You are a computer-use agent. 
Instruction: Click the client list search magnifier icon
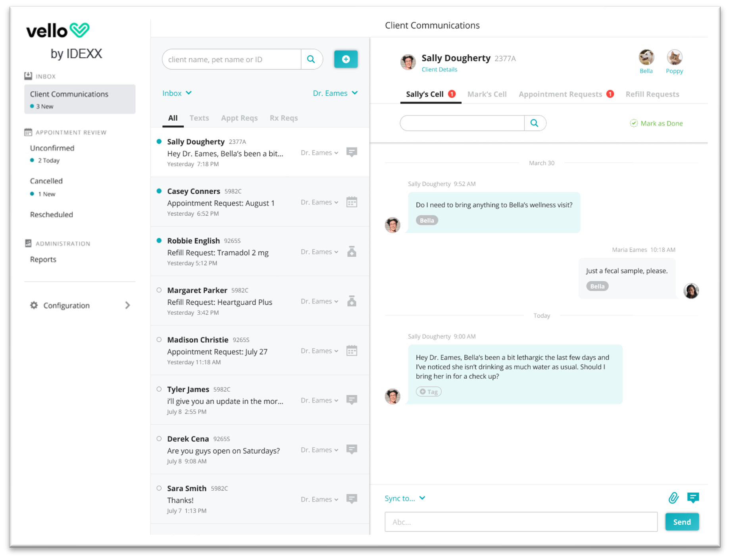(311, 59)
